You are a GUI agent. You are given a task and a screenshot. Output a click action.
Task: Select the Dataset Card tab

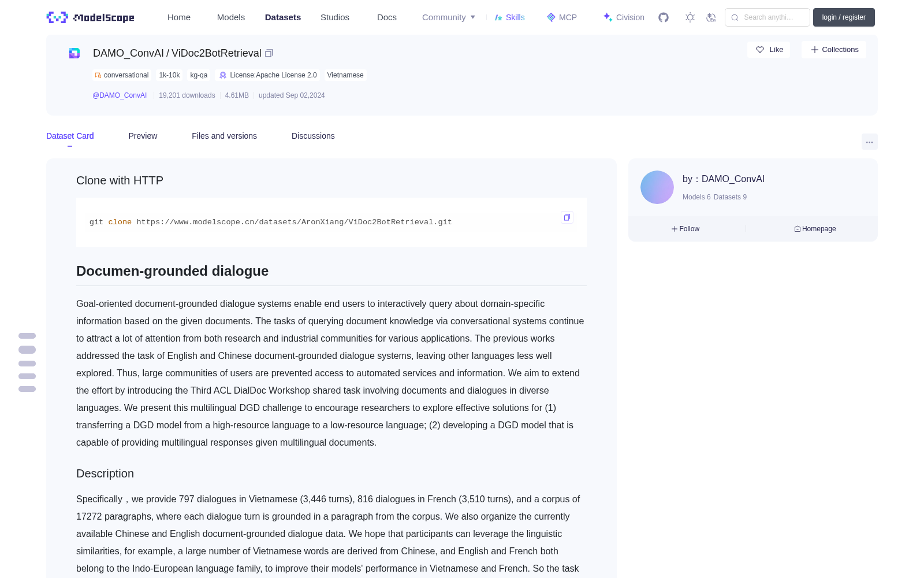click(x=70, y=136)
